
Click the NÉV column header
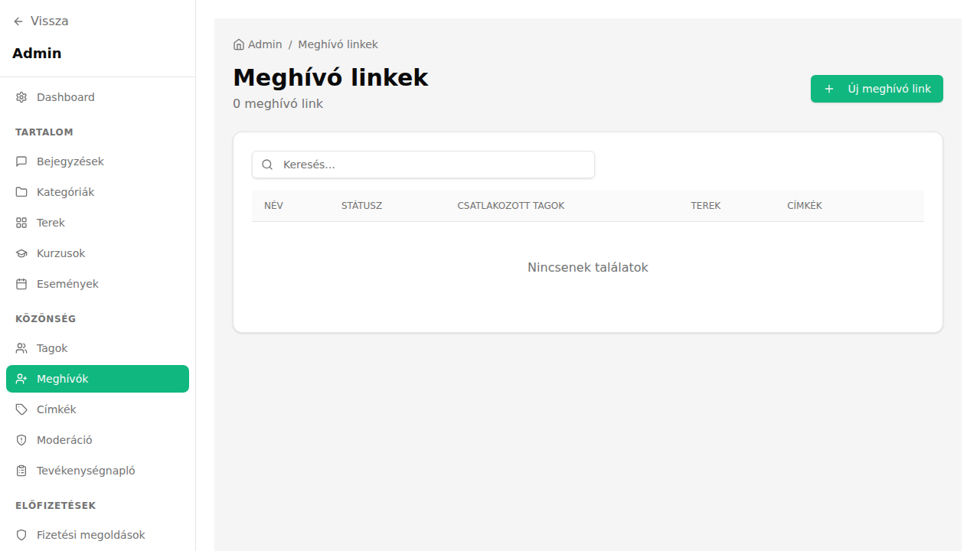click(x=273, y=205)
